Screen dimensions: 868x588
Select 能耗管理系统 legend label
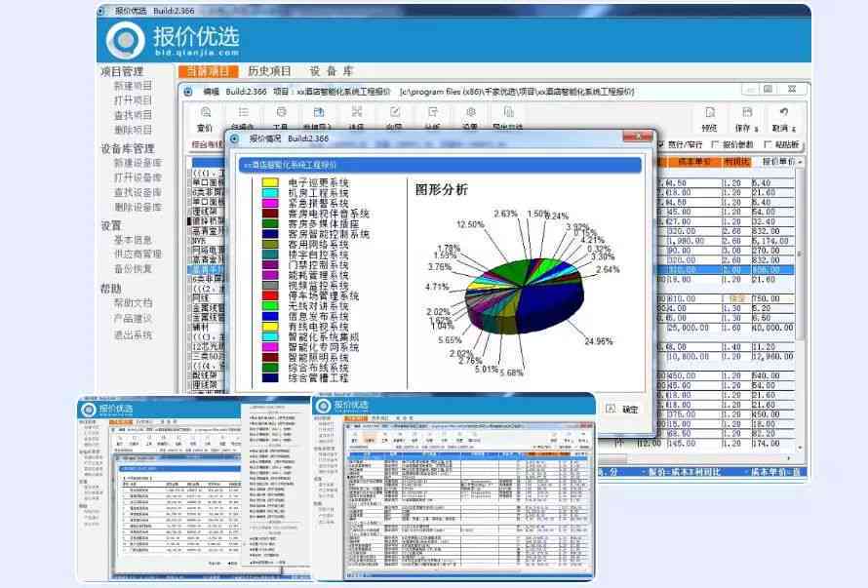point(318,276)
